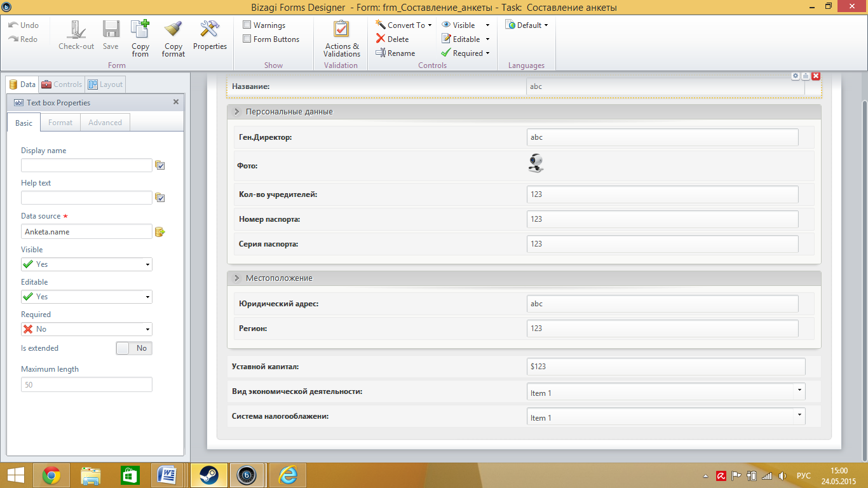Enable the Warnings checkbox
The height and width of the screenshot is (488, 868).
tap(247, 25)
